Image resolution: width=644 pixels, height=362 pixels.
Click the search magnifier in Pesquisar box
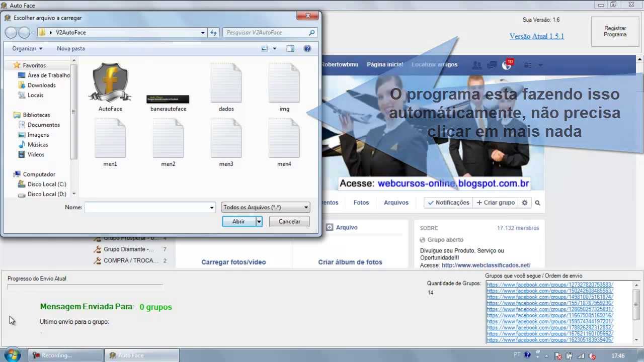tap(312, 33)
